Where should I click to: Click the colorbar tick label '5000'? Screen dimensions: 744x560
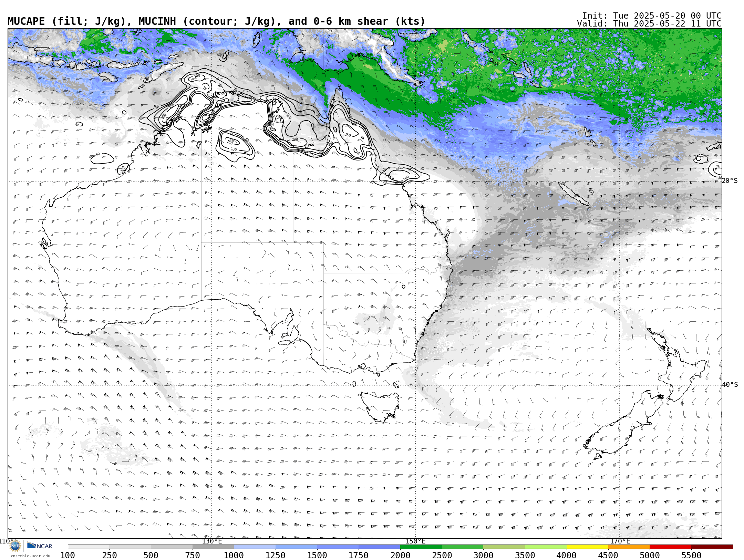tap(650, 556)
